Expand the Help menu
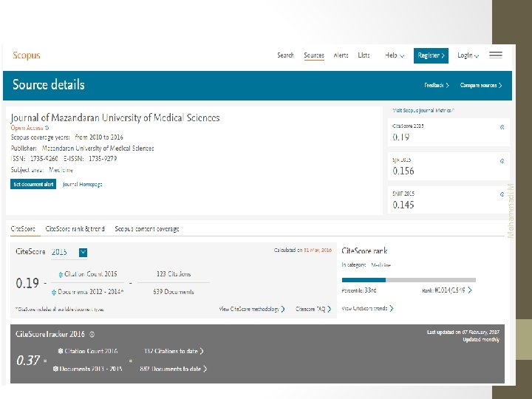Screen dimensions: 532x399 point(395,55)
